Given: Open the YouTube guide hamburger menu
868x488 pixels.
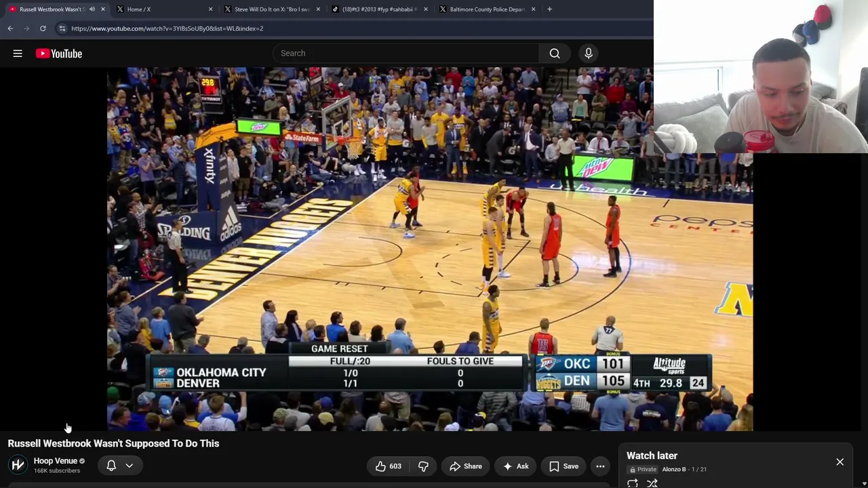Looking at the screenshot, I should point(18,54).
